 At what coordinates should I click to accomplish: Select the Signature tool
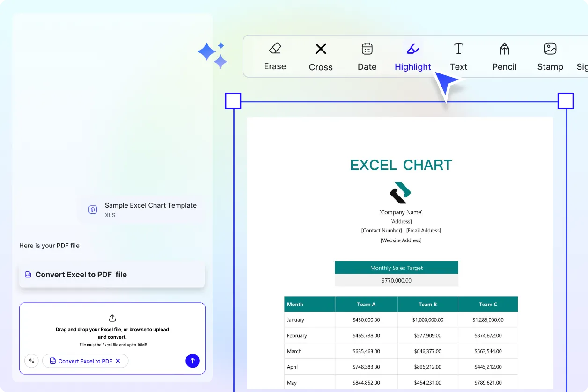tap(582, 55)
